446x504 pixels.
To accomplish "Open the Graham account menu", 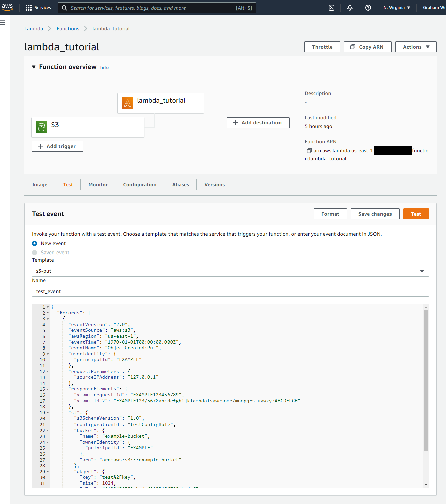I will (x=434, y=7).
